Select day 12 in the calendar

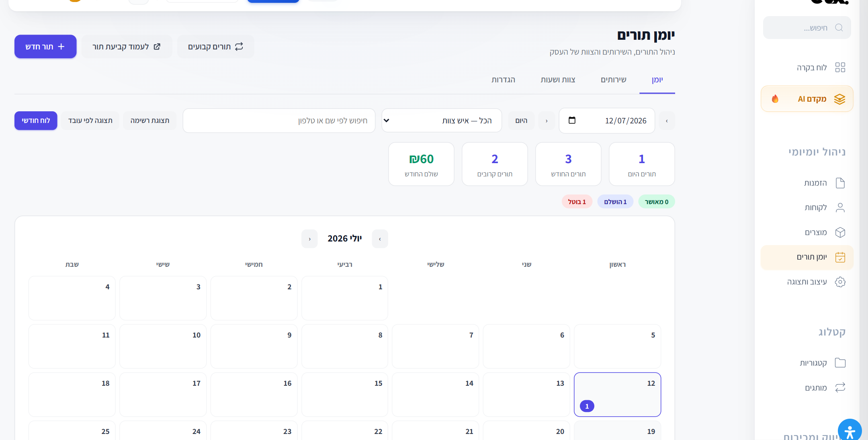coord(617,395)
